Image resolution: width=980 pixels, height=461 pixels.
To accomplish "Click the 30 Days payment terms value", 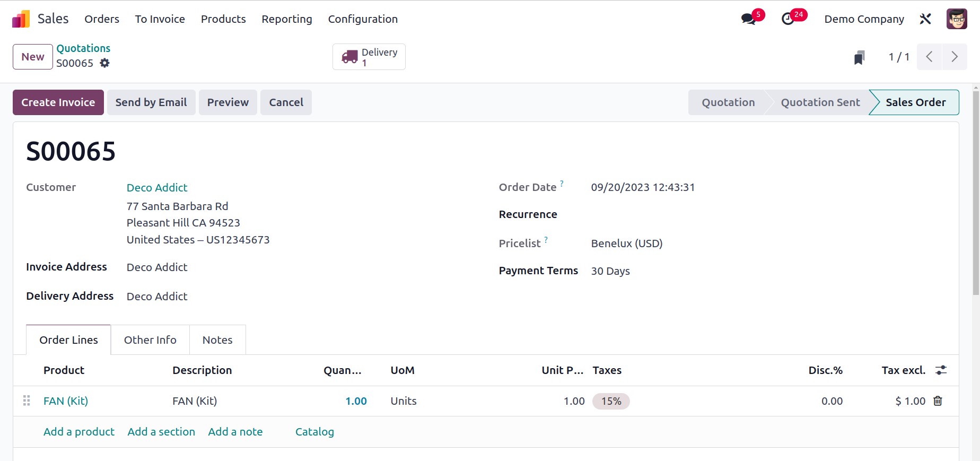I will (x=610, y=271).
